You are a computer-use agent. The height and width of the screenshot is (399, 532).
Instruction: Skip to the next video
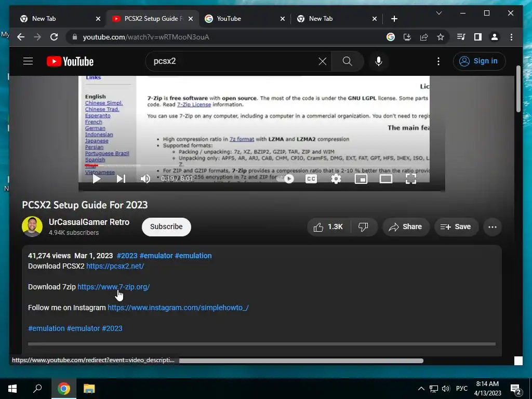click(121, 179)
